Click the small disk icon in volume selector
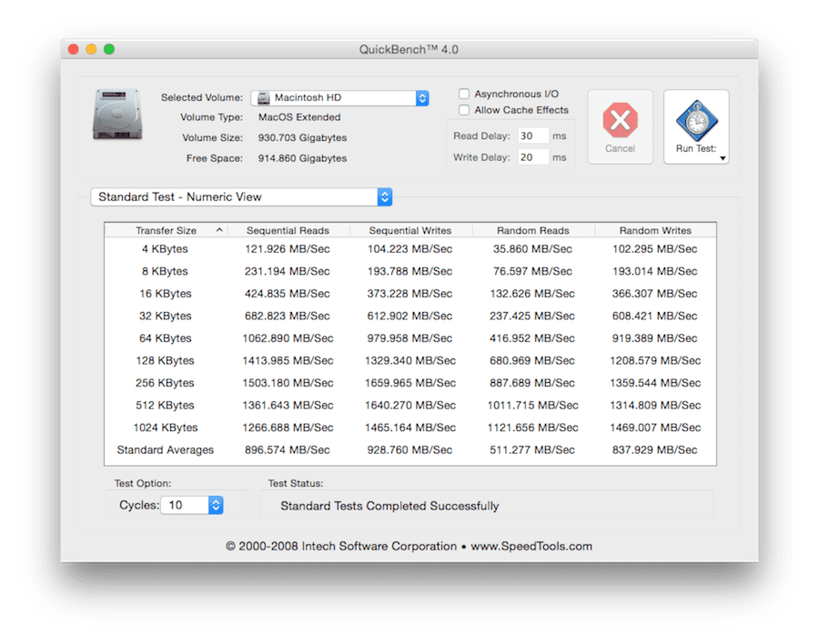This screenshot has width=819, height=644. coord(263,98)
